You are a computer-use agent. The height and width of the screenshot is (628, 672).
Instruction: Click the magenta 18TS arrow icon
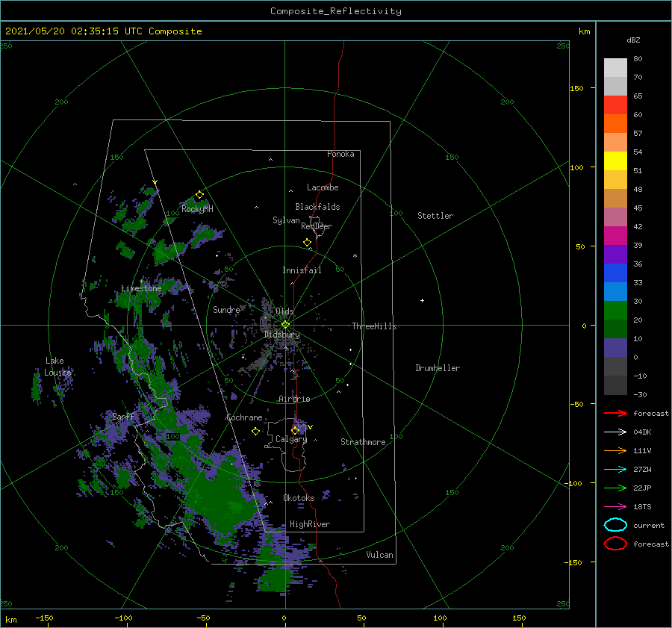pos(615,507)
